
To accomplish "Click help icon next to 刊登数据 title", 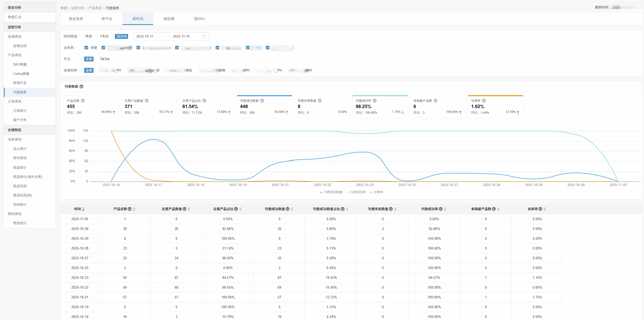I will 81,86.
